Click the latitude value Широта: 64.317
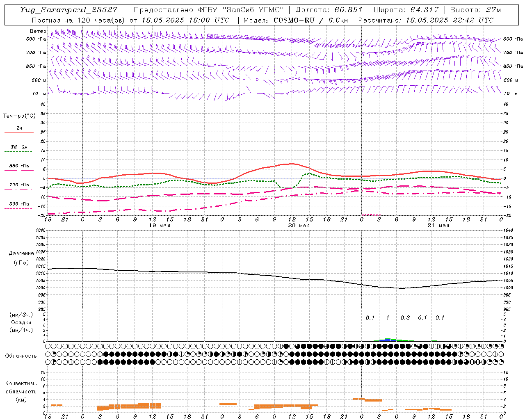Screen dimensions: 525x420 (x=406, y=10)
